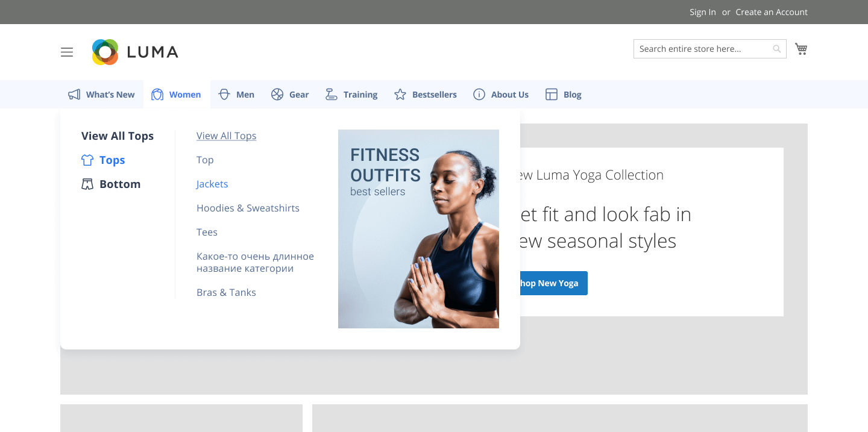Click the icon beside Women in the navigation bar
The height and width of the screenshot is (432, 868).
157,95
